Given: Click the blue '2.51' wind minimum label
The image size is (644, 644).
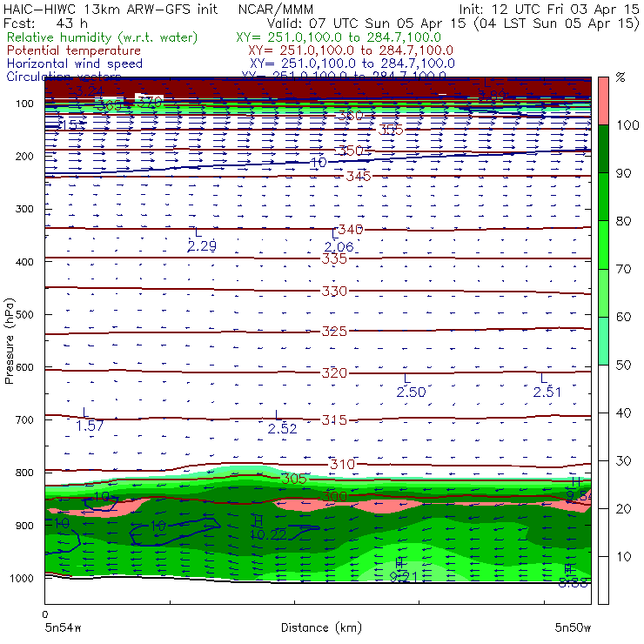Looking at the screenshot, I should tap(547, 392).
